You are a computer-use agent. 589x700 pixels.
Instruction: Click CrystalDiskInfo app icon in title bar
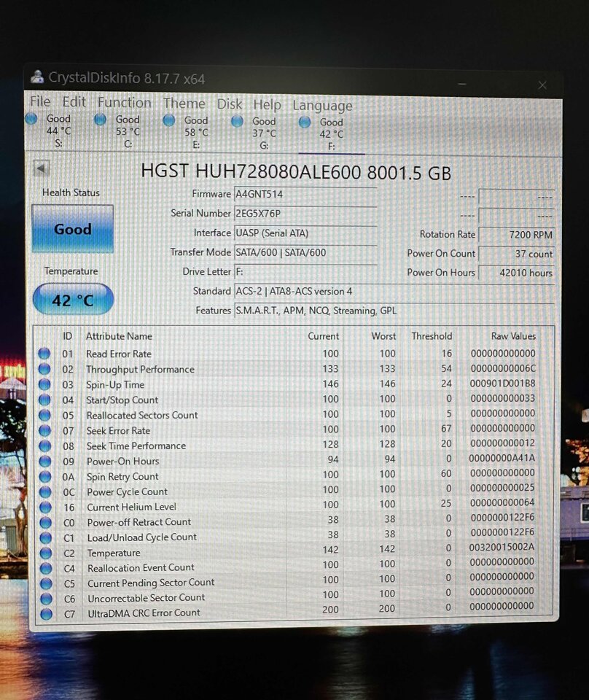click(37, 77)
